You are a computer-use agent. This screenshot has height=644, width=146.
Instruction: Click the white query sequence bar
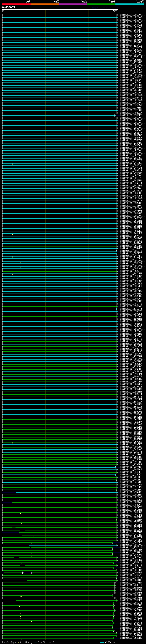(60, 9)
